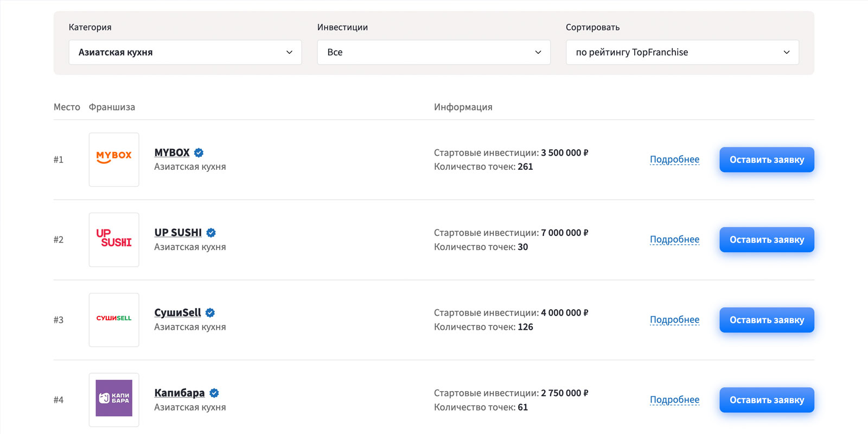Screen dimensions: 868x434
Task: Click the Сортировать filter label
Action: click(592, 27)
